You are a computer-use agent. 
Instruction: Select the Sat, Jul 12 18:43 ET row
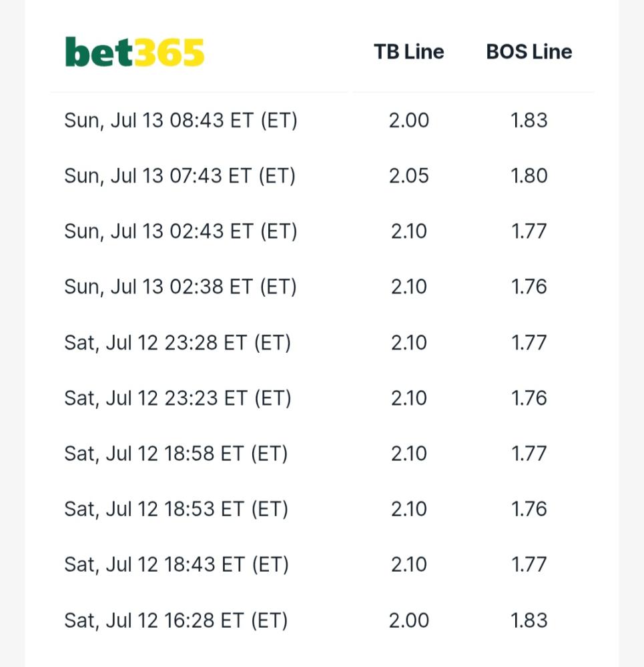322,564
